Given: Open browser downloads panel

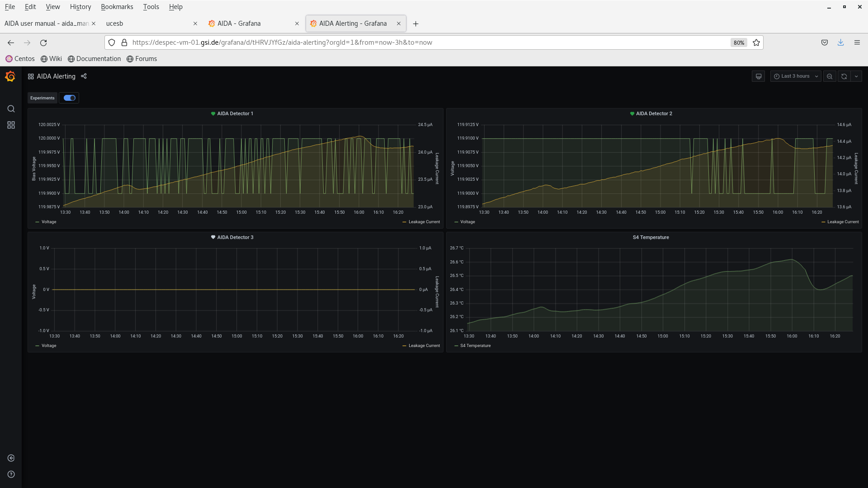Looking at the screenshot, I should pos(841,42).
